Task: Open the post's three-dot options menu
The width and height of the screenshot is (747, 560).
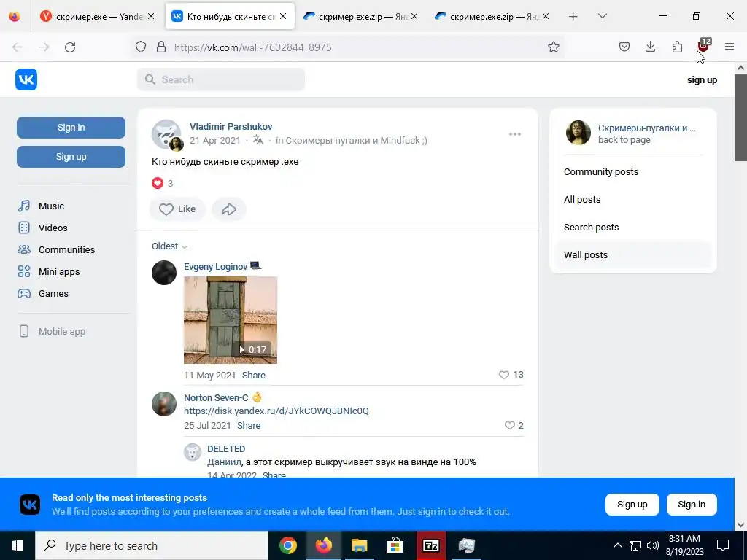Action: tap(514, 134)
